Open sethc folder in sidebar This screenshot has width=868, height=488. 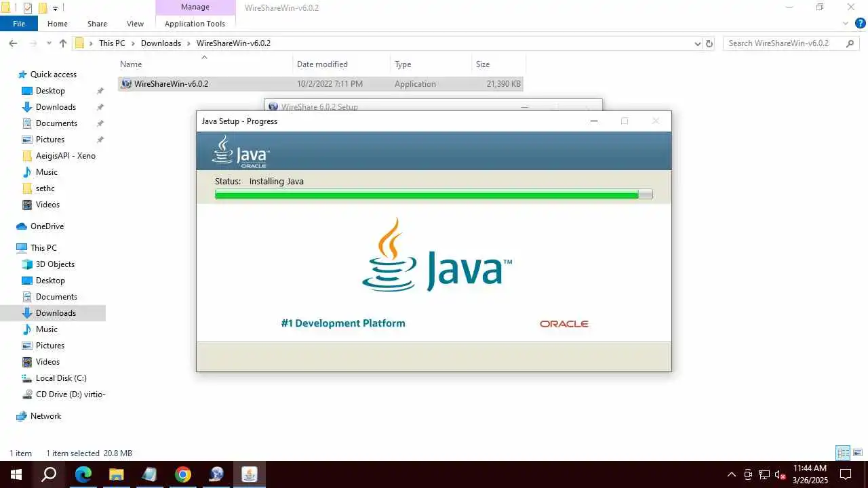pyautogui.click(x=45, y=188)
